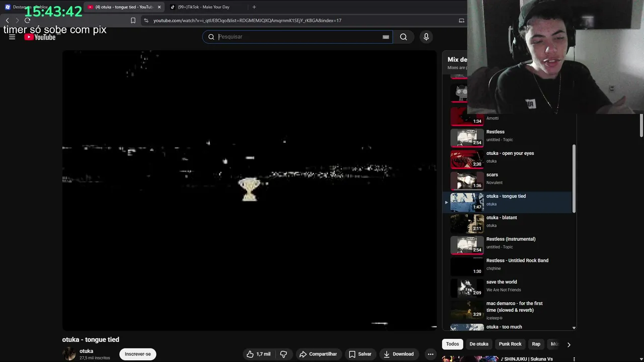644x362 pixels.
Task: Click the Download button
Action: click(x=398, y=354)
